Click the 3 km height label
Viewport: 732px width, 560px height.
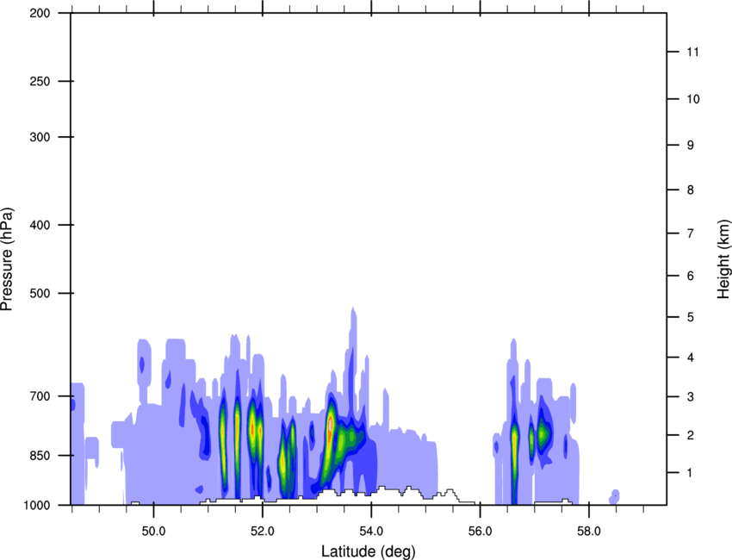click(x=691, y=396)
